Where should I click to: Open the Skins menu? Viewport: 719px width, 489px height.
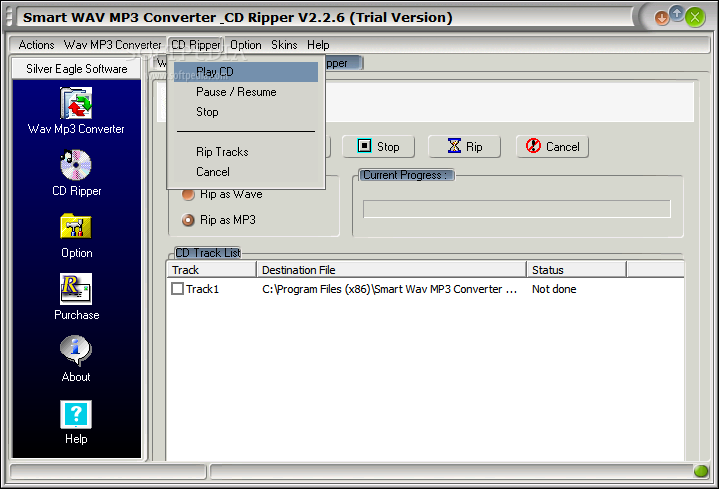(x=284, y=45)
